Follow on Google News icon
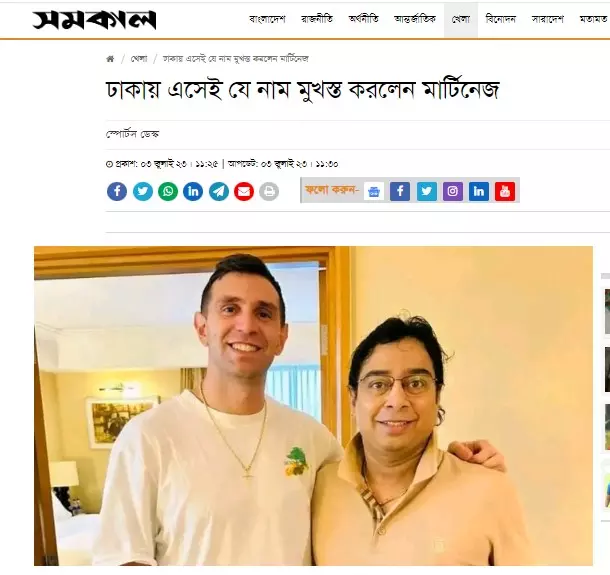 (x=374, y=191)
